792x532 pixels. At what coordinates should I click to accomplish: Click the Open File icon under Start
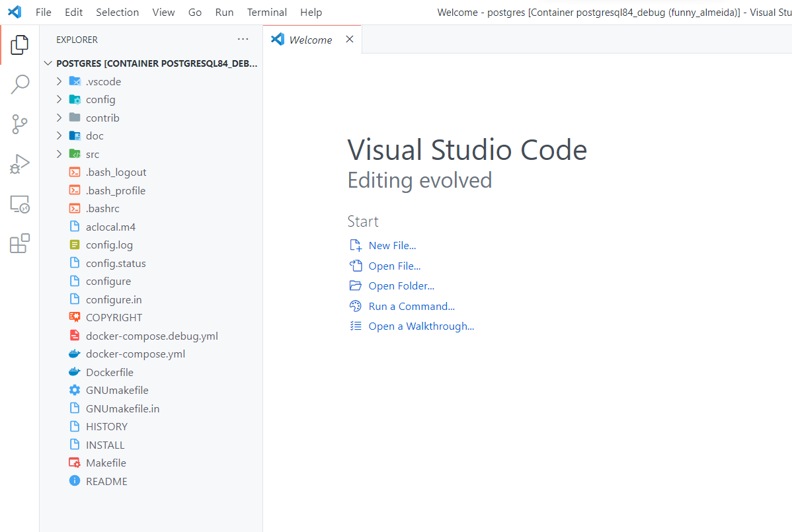point(356,266)
